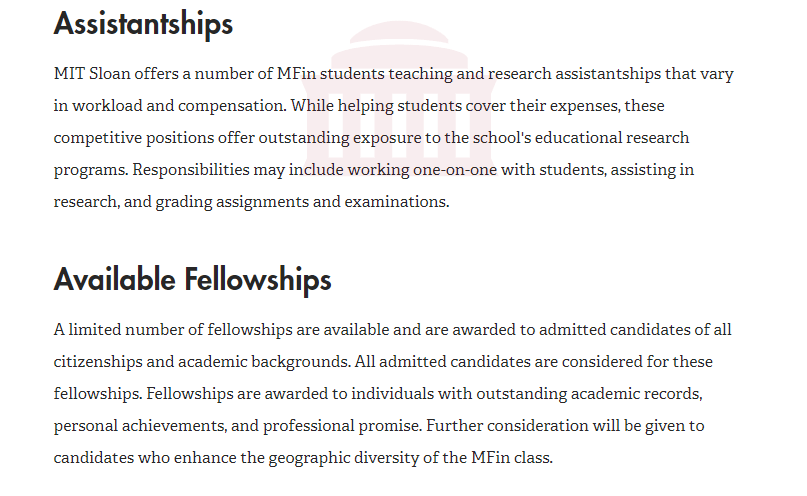807x496 pixels.
Task: Click the phrase "school's educational research"
Action: (581, 138)
